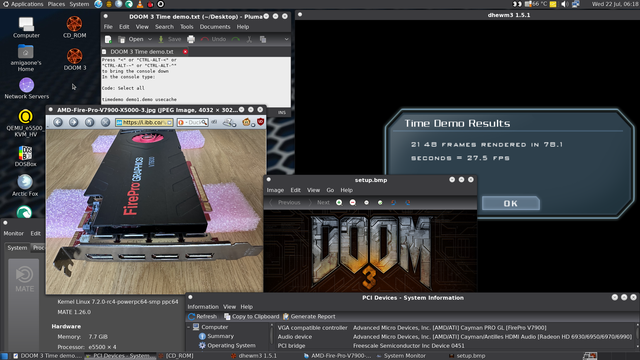Open the File menu in Pluma

click(x=108, y=27)
